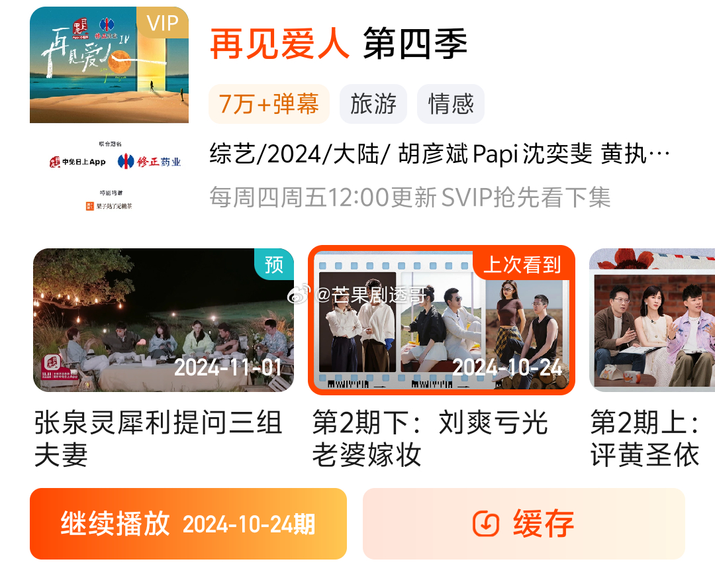Open the 再见爱人 poster image
715x588 pixels.
point(109,65)
